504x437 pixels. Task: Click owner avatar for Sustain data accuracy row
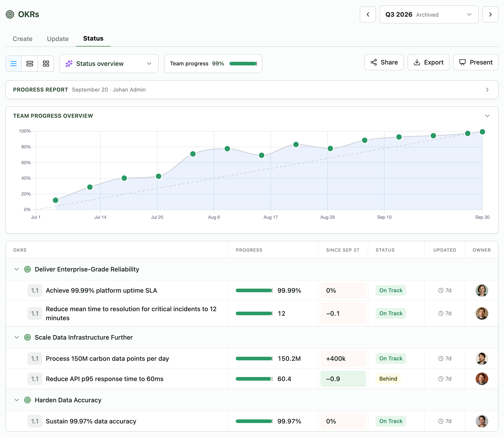coord(482,421)
